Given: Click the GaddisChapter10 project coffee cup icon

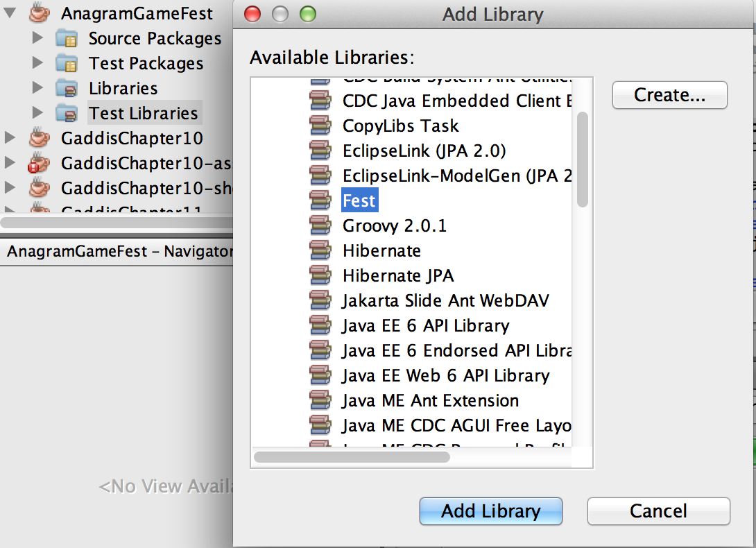Looking at the screenshot, I should point(40,138).
